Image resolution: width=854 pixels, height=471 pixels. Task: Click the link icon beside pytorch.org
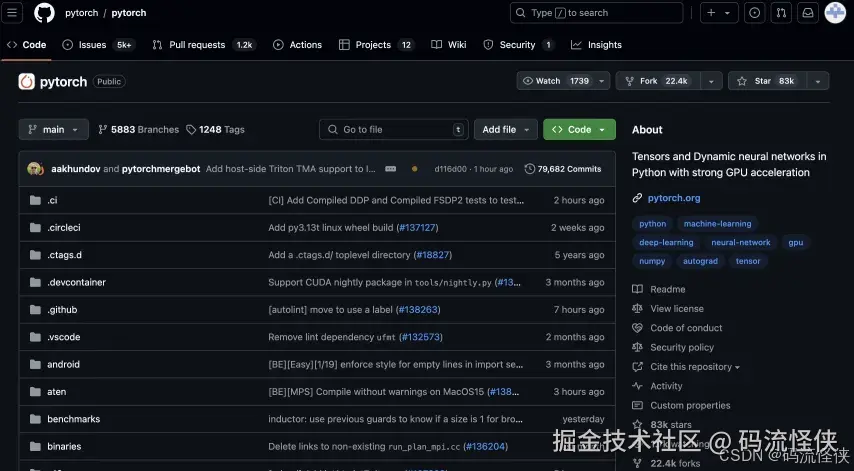637,198
